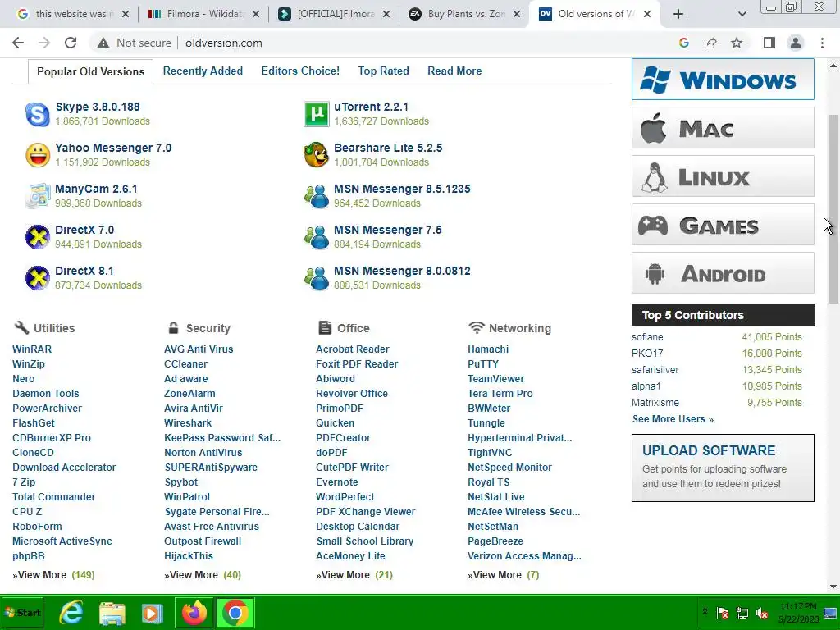840x630 pixels.
Task: Open the WinRAR link under Utilities
Action: click(32, 349)
